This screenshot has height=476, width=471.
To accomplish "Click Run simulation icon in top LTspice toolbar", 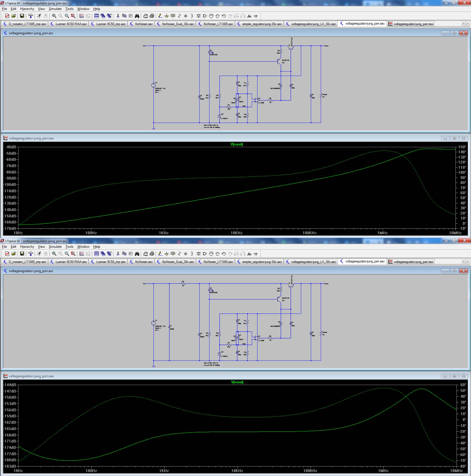I will pyautogui.click(x=39, y=16).
